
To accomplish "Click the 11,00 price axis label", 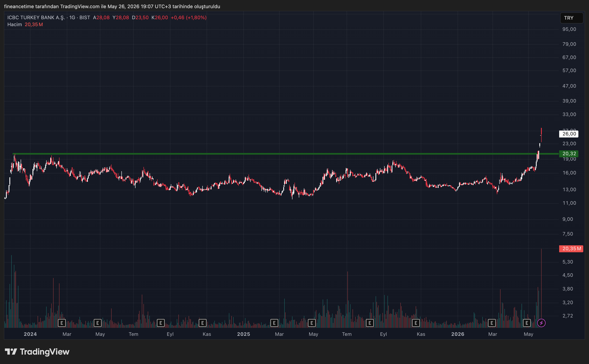I will coord(569,203).
